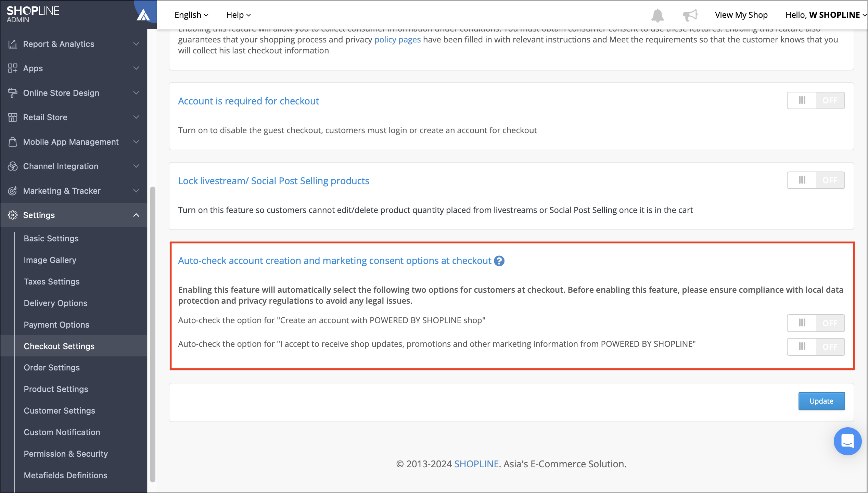Click the Update button
Viewport: 868px width, 493px height.
tap(821, 401)
